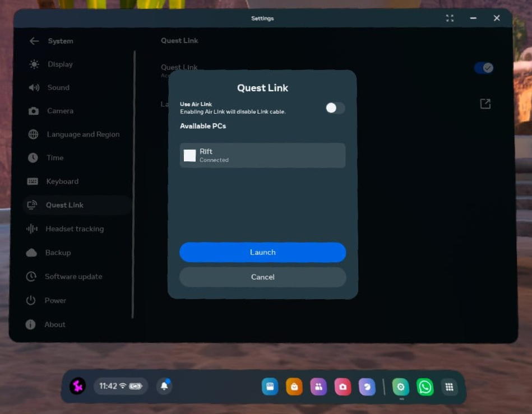Open the People app in the dock
532x414 pixels.
tap(318, 387)
